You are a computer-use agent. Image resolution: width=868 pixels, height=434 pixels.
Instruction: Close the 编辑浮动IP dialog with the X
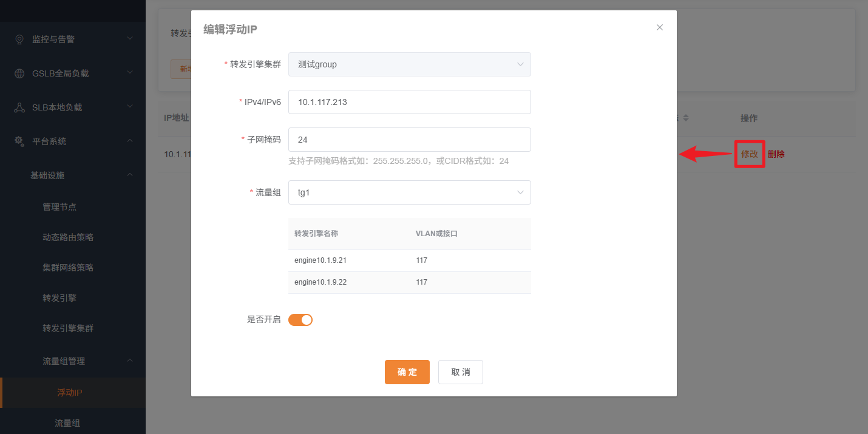pos(659,27)
